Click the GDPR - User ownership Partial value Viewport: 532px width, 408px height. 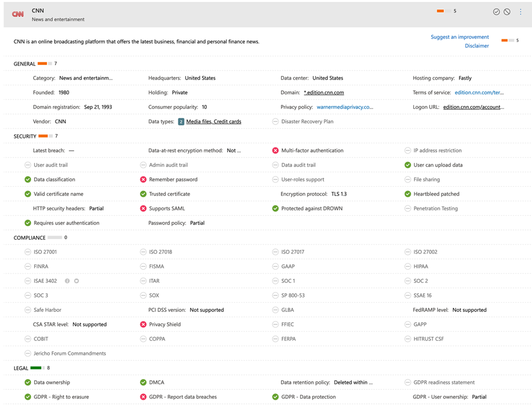click(479, 397)
